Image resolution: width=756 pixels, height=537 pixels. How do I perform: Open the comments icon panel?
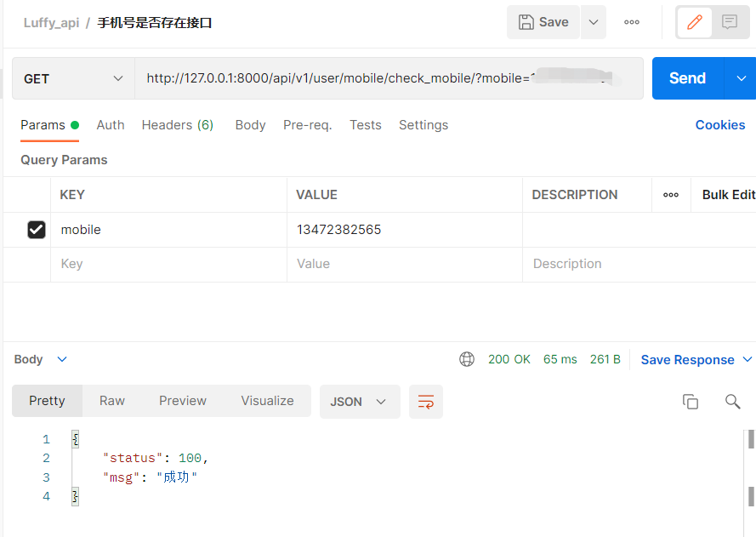point(730,22)
